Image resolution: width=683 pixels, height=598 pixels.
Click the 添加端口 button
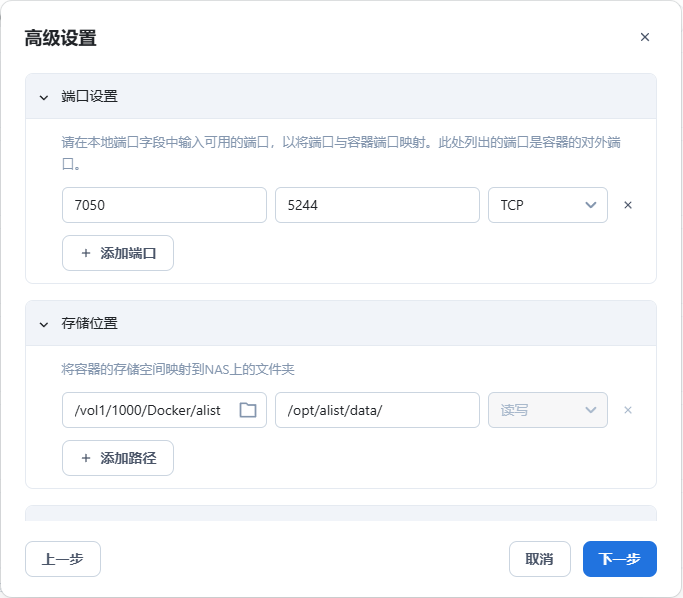(x=118, y=253)
